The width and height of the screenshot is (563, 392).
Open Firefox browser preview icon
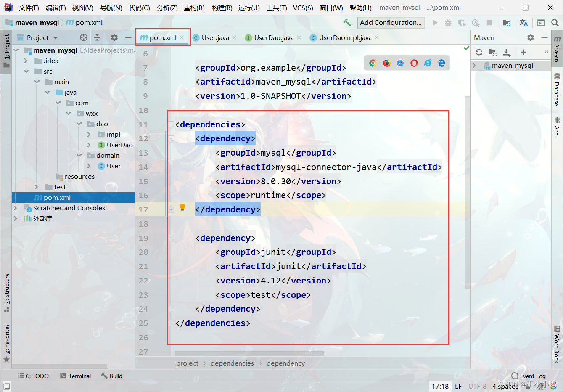click(x=386, y=63)
